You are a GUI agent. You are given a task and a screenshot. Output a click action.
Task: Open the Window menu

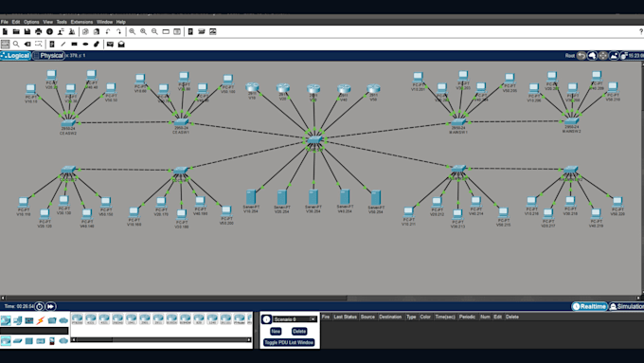(x=104, y=22)
